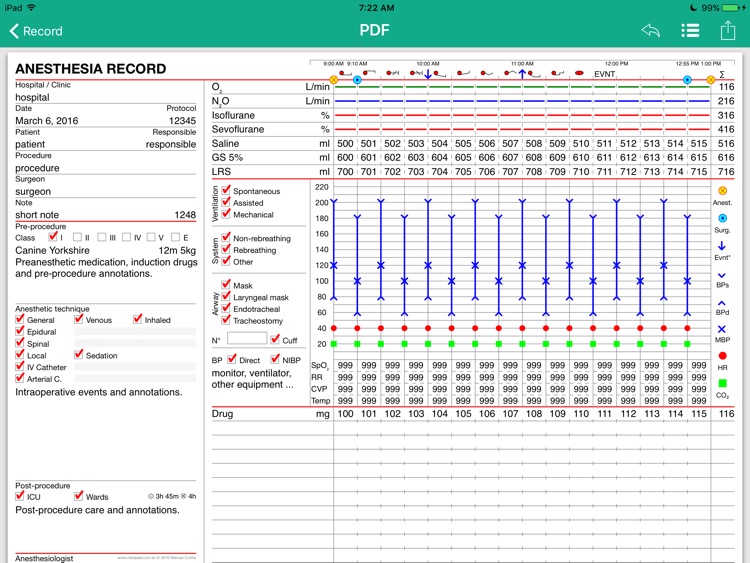Toggle Non-rebreathing system checkbox
This screenshot has height=563, width=750.
[226, 237]
